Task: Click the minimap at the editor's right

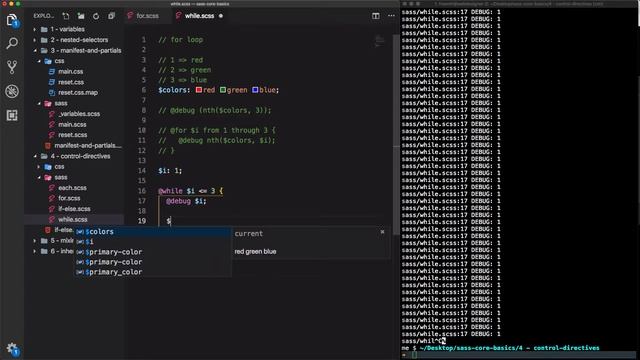Action: 380,41
